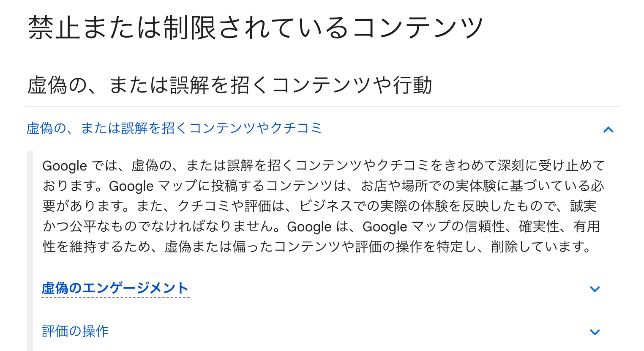This screenshot has width=644, height=351.
Task: Click the paragraph line starting with おります
Action: coord(323,186)
